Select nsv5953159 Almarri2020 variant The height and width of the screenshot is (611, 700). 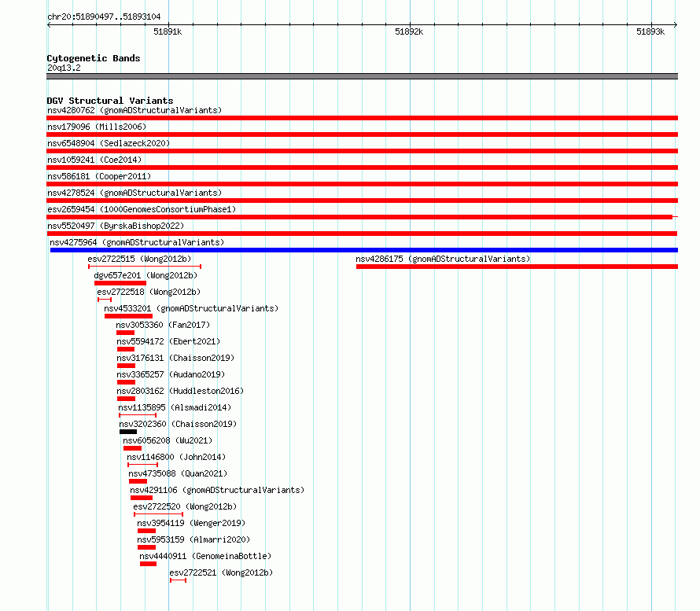pos(193,539)
